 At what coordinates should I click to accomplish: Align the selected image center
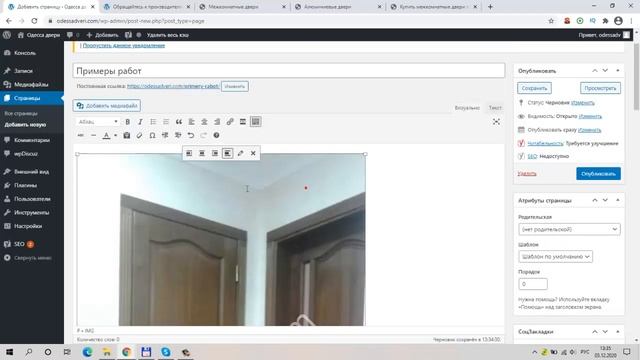tap(202, 153)
